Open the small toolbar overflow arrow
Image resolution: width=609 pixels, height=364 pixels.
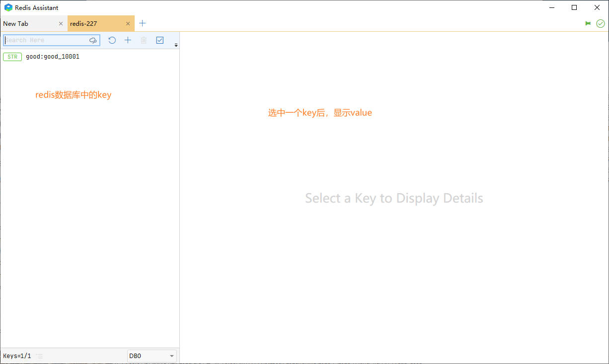(176, 45)
